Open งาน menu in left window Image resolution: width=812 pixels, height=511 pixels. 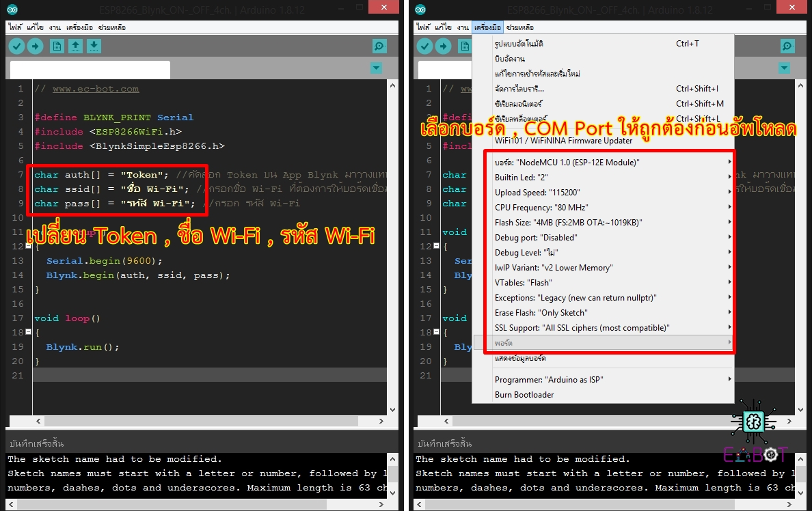(x=55, y=27)
